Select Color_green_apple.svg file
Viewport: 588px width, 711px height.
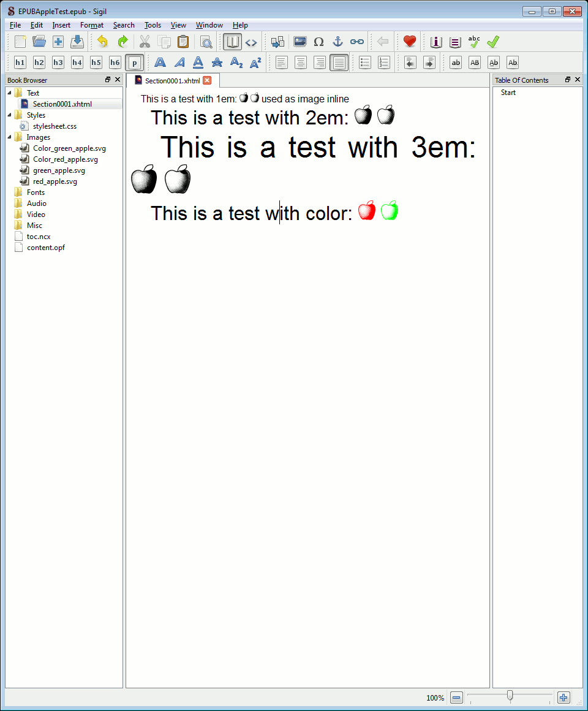[x=69, y=148]
